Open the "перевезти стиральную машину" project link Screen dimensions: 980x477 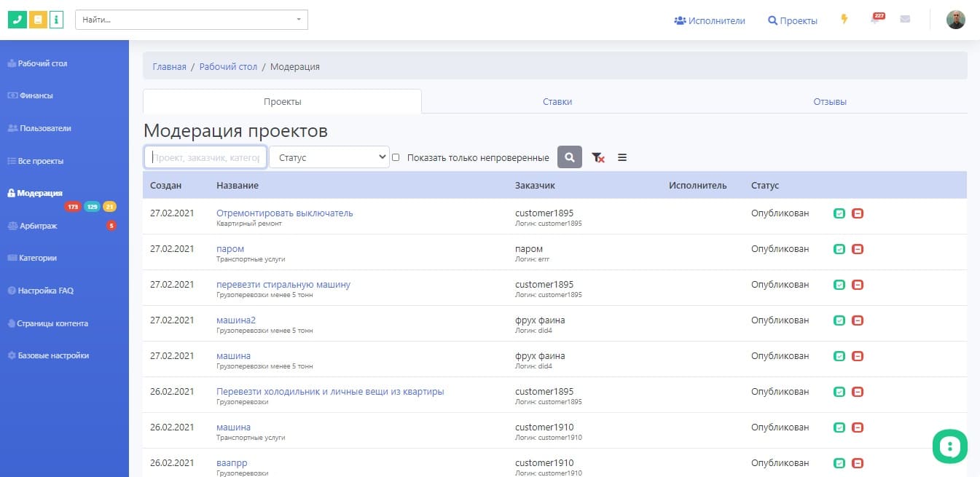coord(283,284)
